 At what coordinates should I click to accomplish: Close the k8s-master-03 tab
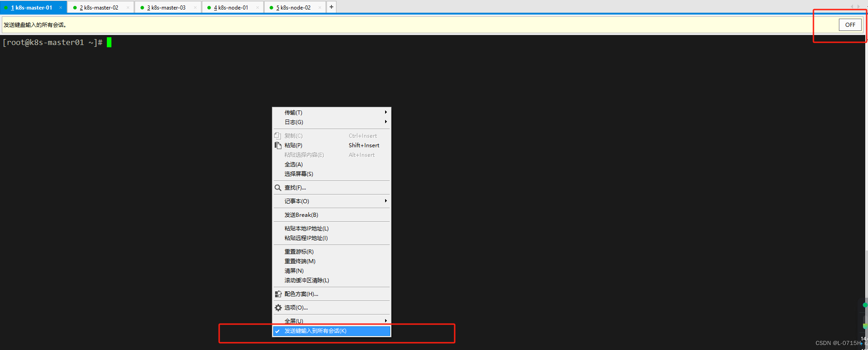[195, 7]
